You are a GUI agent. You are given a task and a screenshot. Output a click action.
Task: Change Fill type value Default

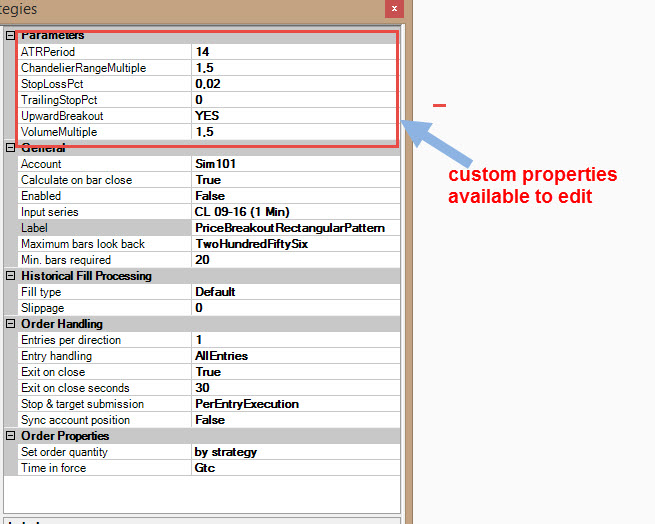click(x=295, y=292)
